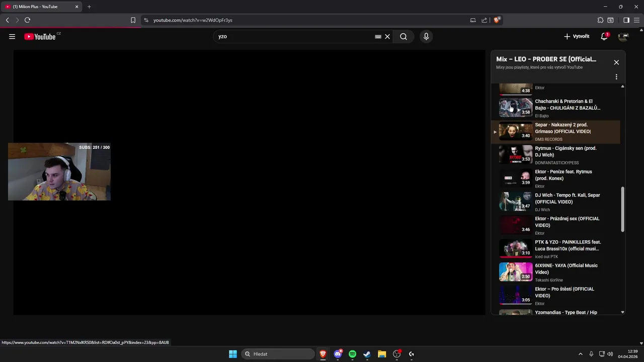Image resolution: width=644 pixels, height=362 pixels.
Task: Clear the search query with X
Action: coord(387,37)
